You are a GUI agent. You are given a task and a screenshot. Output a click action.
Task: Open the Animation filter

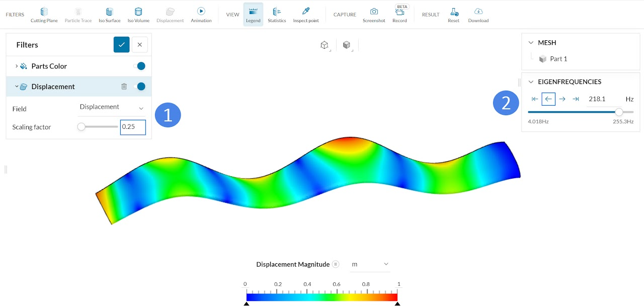(x=201, y=15)
